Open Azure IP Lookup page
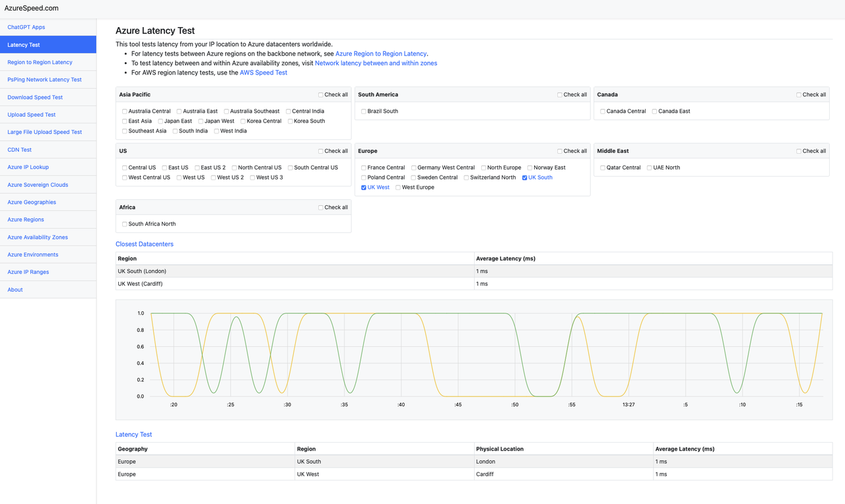845x504 pixels. pyautogui.click(x=48, y=167)
